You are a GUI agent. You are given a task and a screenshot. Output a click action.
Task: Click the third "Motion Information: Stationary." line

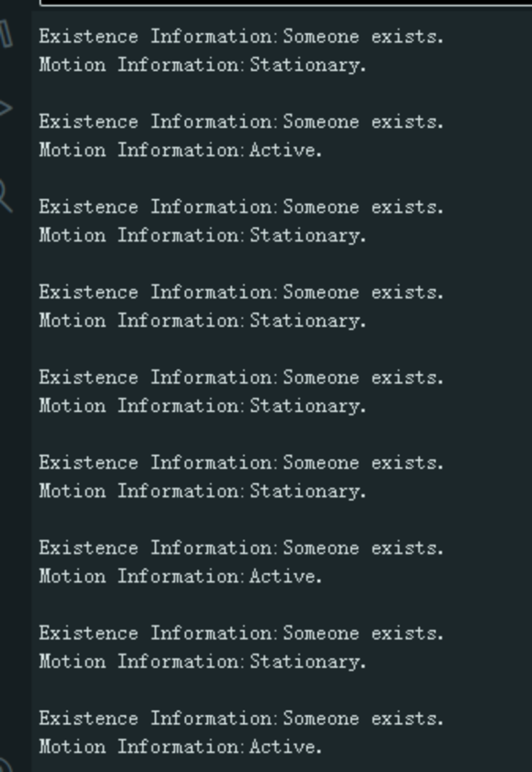[x=202, y=321]
